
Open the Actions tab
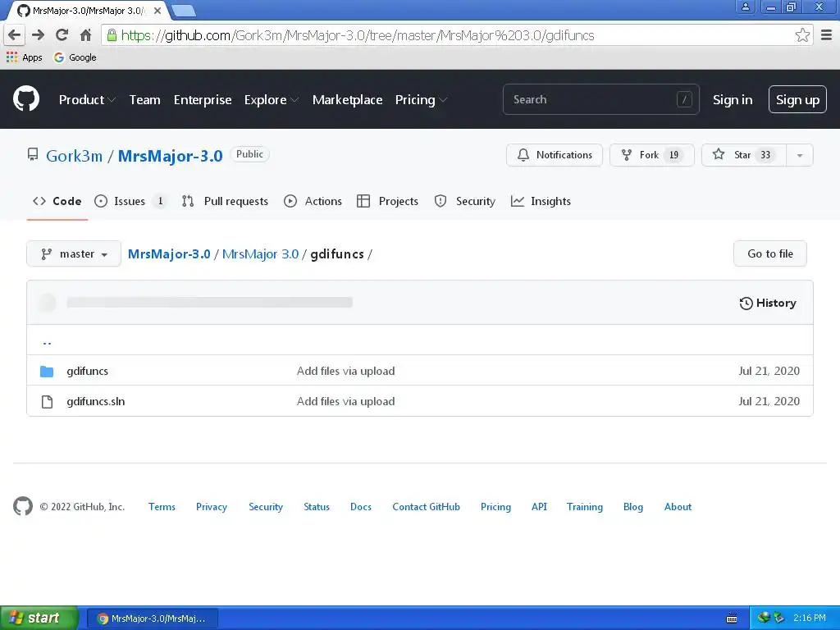click(x=313, y=202)
